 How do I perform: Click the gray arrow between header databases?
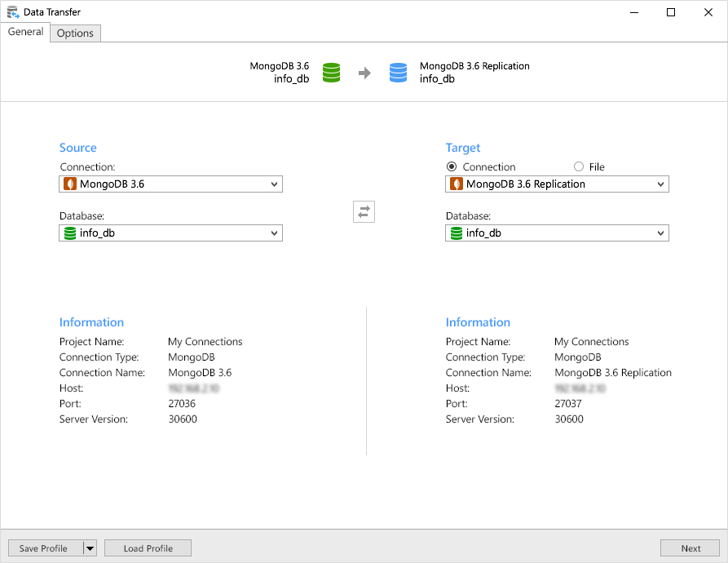click(365, 73)
